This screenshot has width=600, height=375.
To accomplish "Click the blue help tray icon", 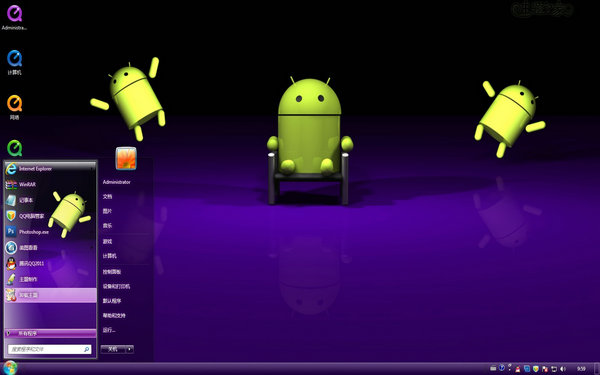I will [x=502, y=368].
